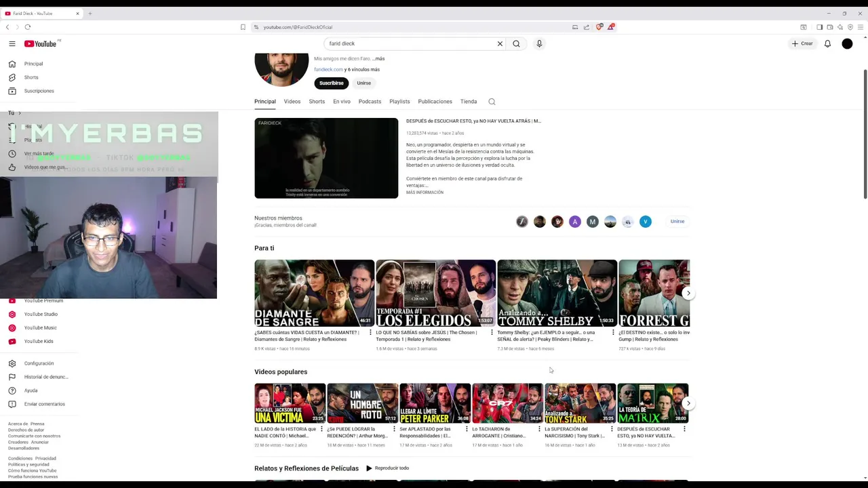This screenshot has width=868, height=488.
Task: Click the search input field
Action: tap(410, 43)
